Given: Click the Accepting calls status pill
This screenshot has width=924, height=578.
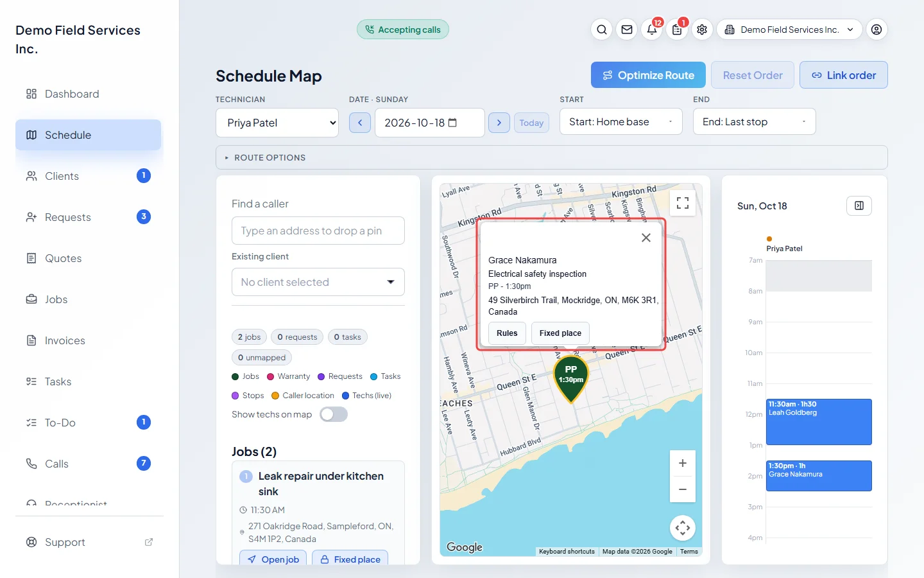Looking at the screenshot, I should click(403, 30).
